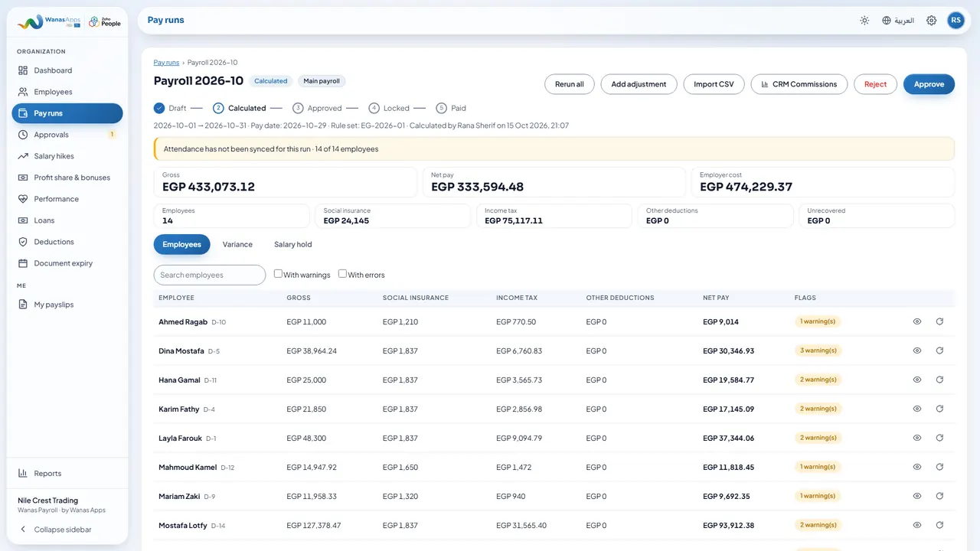Switch language to العربية

point(898,21)
